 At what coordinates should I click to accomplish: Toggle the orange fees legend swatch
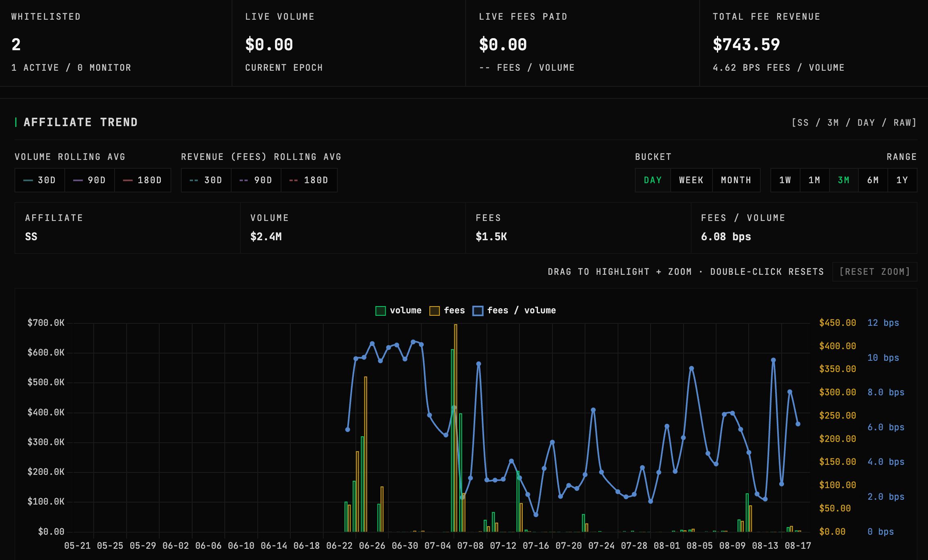435,311
